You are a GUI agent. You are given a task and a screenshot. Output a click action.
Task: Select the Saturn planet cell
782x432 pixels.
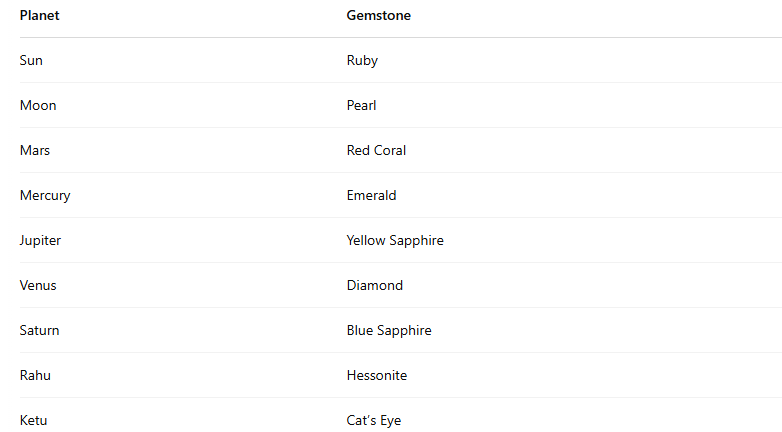tap(40, 331)
